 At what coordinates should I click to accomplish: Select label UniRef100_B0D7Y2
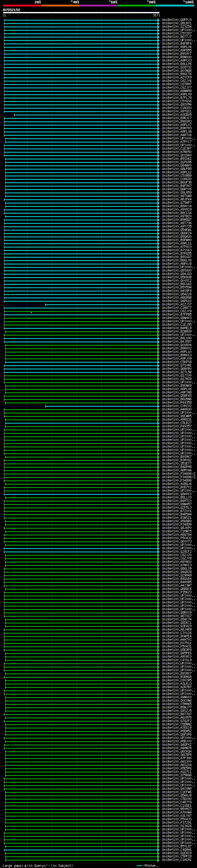(x=177, y=487)
